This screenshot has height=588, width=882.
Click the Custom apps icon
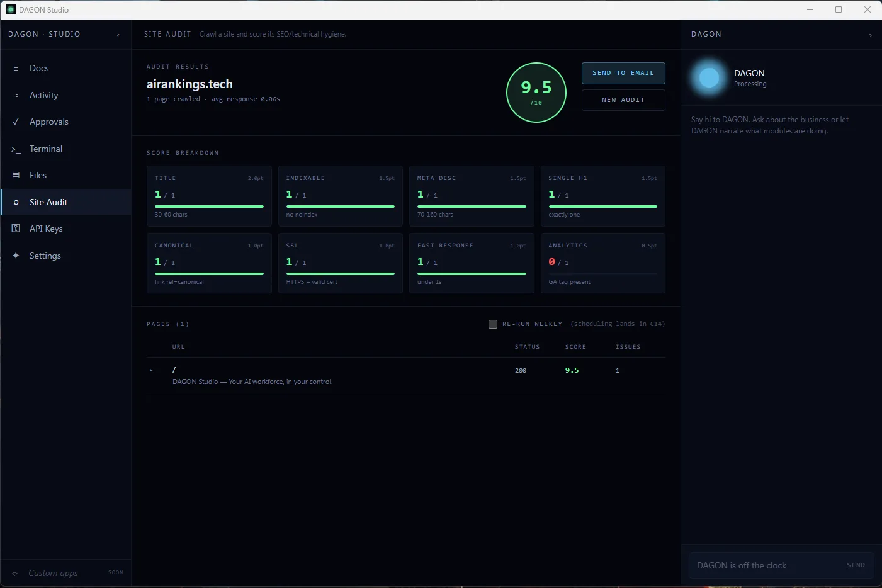(x=15, y=574)
